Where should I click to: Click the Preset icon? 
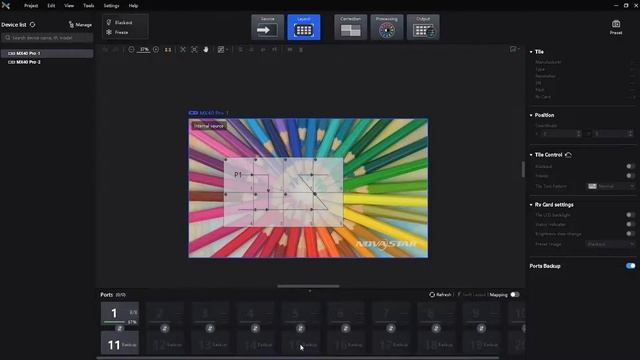click(x=616, y=27)
